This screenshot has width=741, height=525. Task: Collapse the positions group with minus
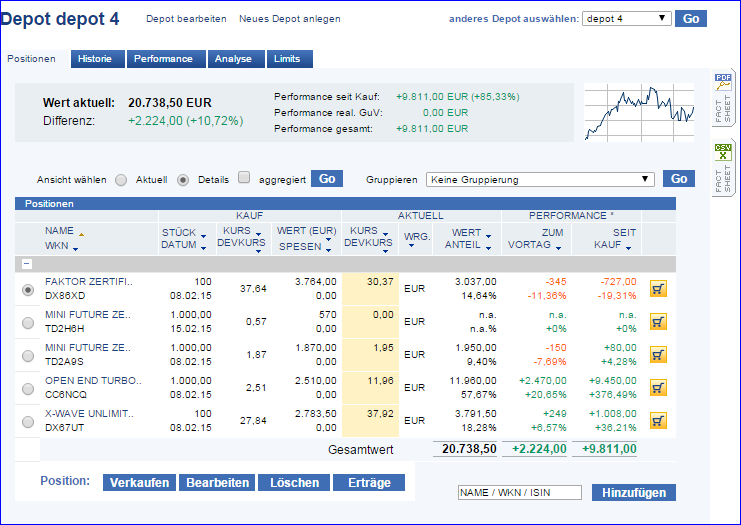point(27,264)
